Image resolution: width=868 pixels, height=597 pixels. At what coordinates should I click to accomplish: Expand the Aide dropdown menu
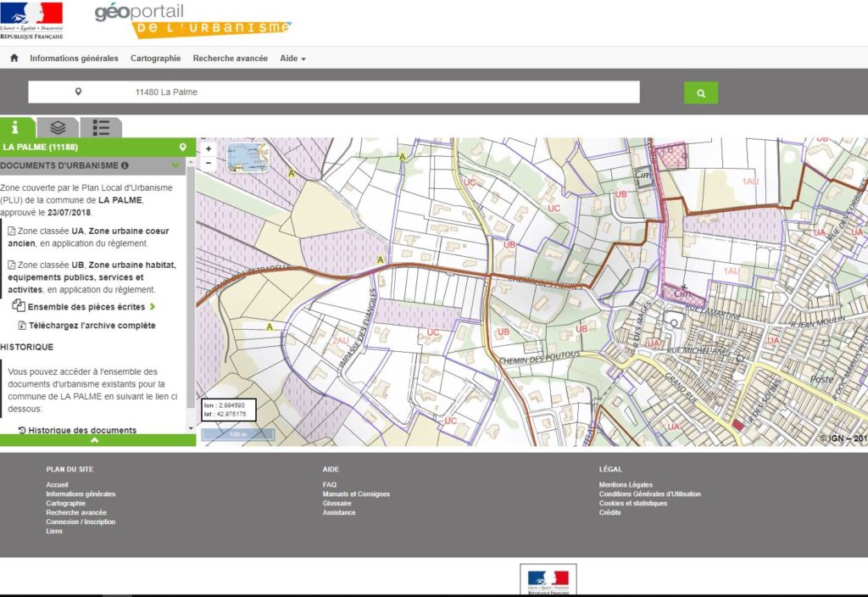292,59
